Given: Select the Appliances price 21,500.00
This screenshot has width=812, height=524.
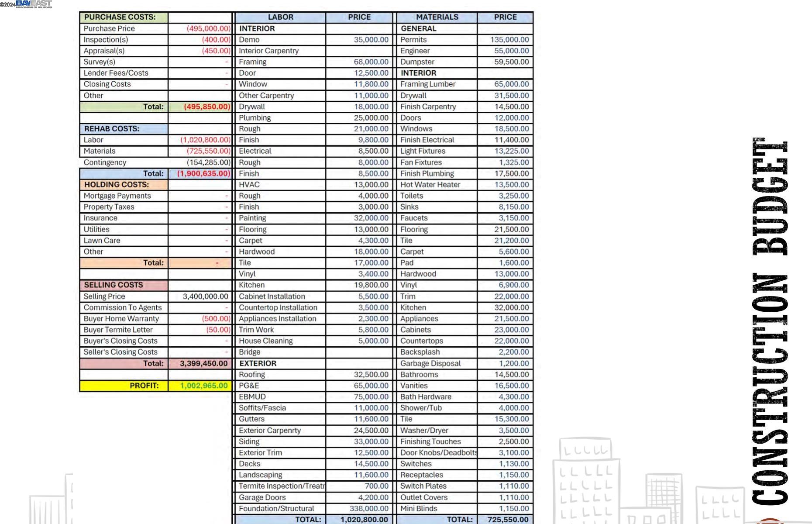Looking at the screenshot, I should point(511,319).
